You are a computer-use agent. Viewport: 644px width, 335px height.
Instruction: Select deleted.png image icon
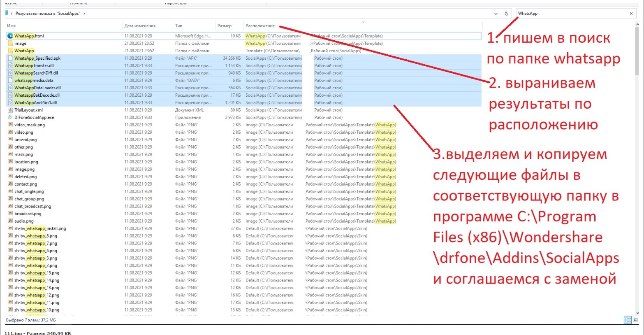(x=10, y=177)
